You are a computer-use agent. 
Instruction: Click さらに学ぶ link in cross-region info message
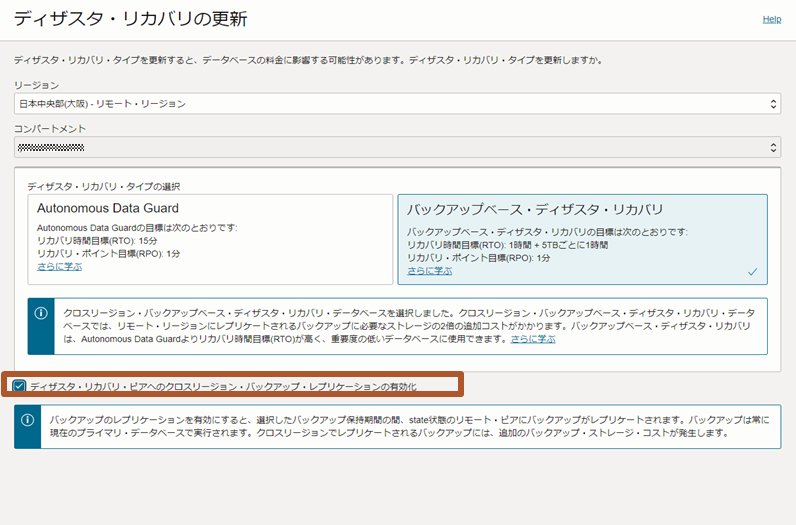point(533,339)
